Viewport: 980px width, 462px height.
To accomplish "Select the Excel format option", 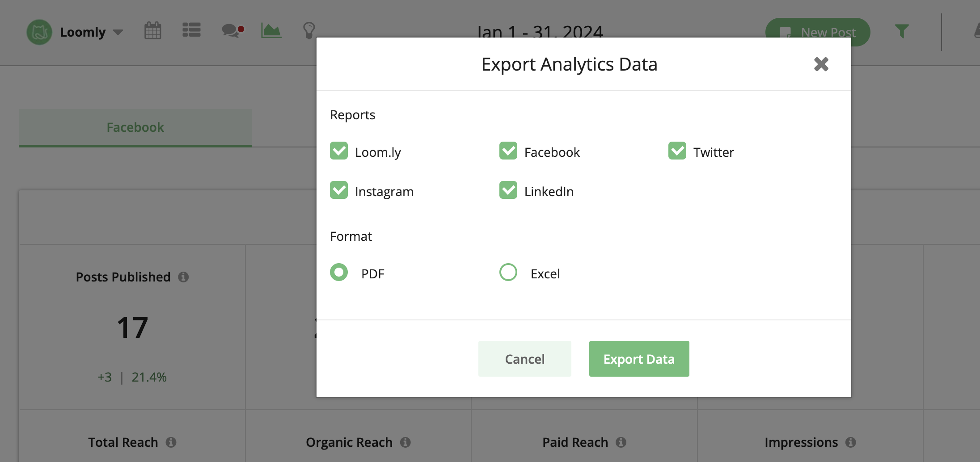I will click(x=508, y=272).
